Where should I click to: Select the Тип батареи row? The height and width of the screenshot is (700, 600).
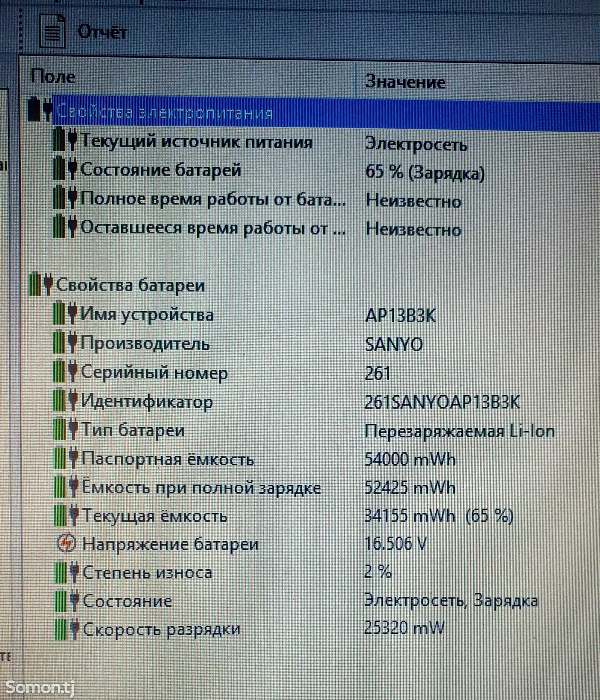[x=133, y=430]
